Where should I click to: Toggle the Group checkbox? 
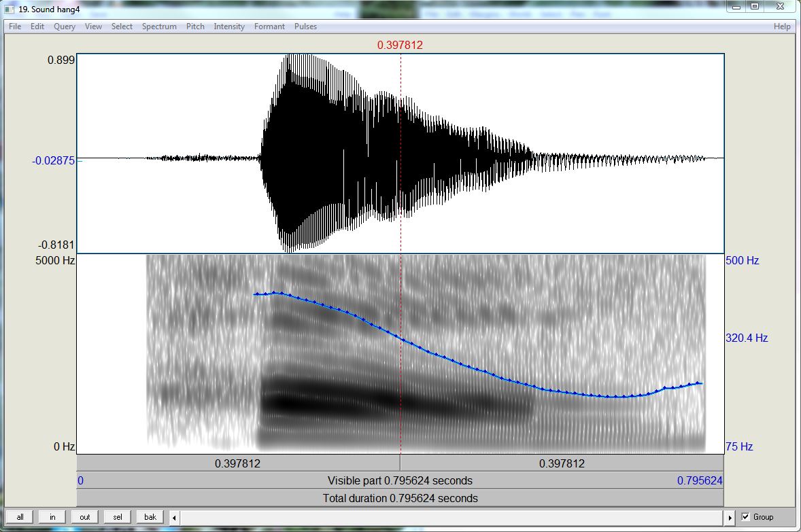pyautogui.click(x=745, y=517)
